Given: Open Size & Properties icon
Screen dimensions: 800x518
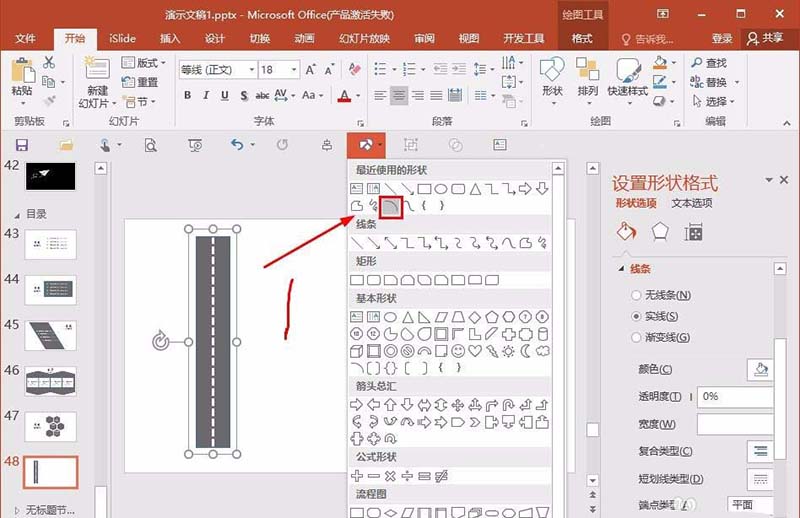Looking at the screenshot, I should pos(693,232).
